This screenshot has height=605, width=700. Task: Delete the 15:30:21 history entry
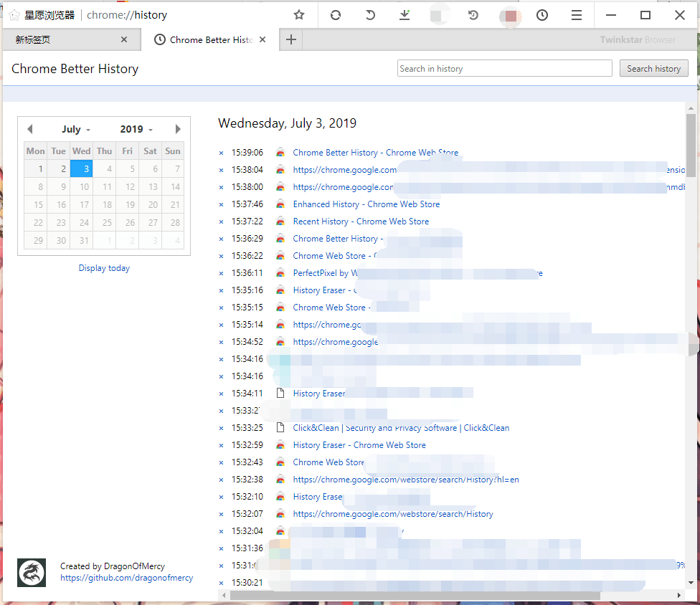click(221, 583)
